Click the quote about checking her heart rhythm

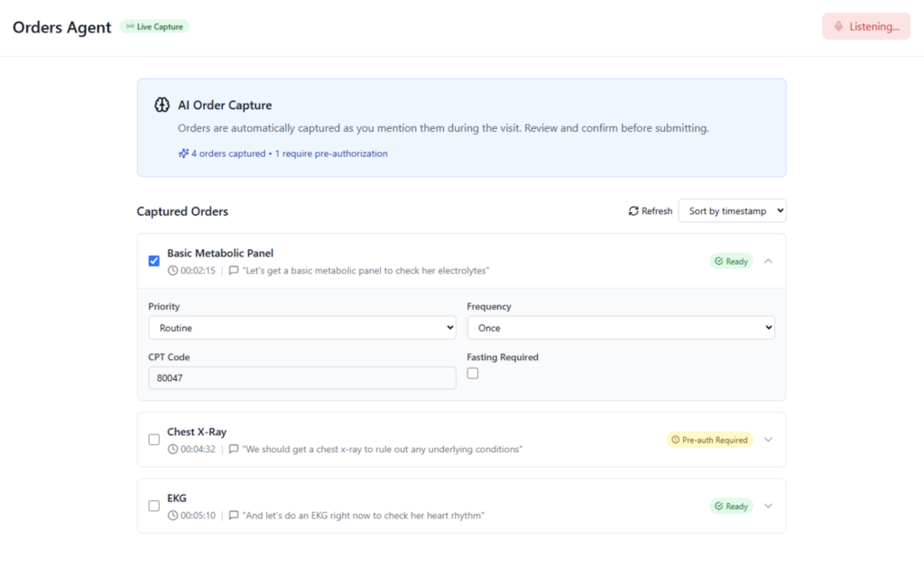click(363, 516)
